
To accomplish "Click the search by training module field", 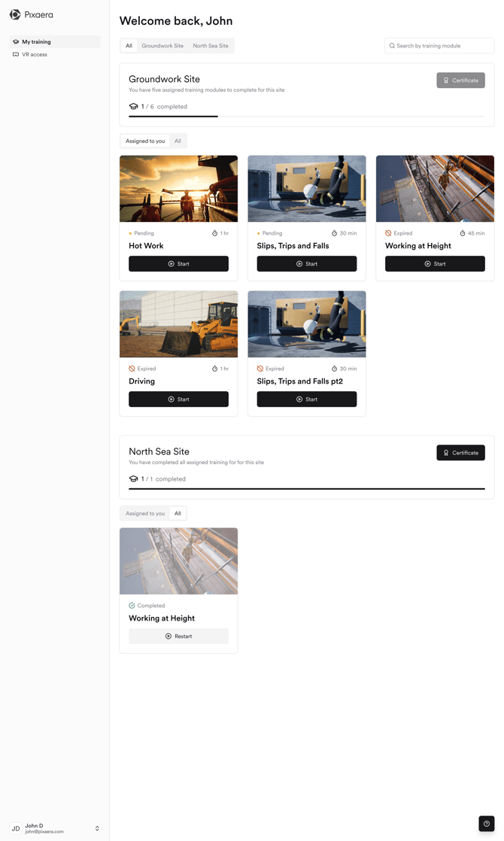I will pyautogui.click(x=442, y=46).
